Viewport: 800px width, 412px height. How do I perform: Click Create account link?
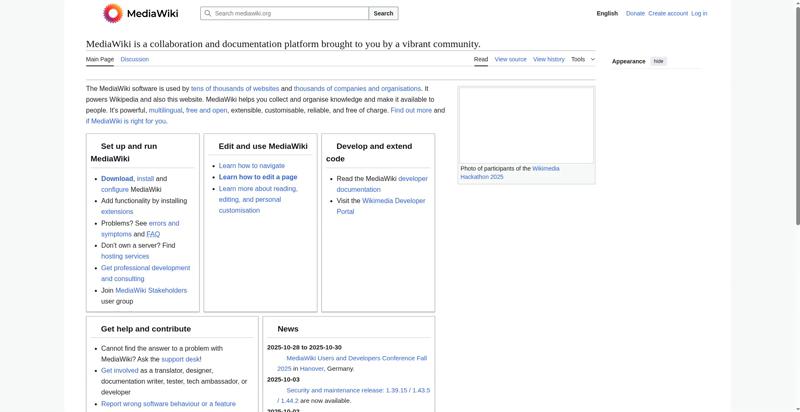[668, 13]
